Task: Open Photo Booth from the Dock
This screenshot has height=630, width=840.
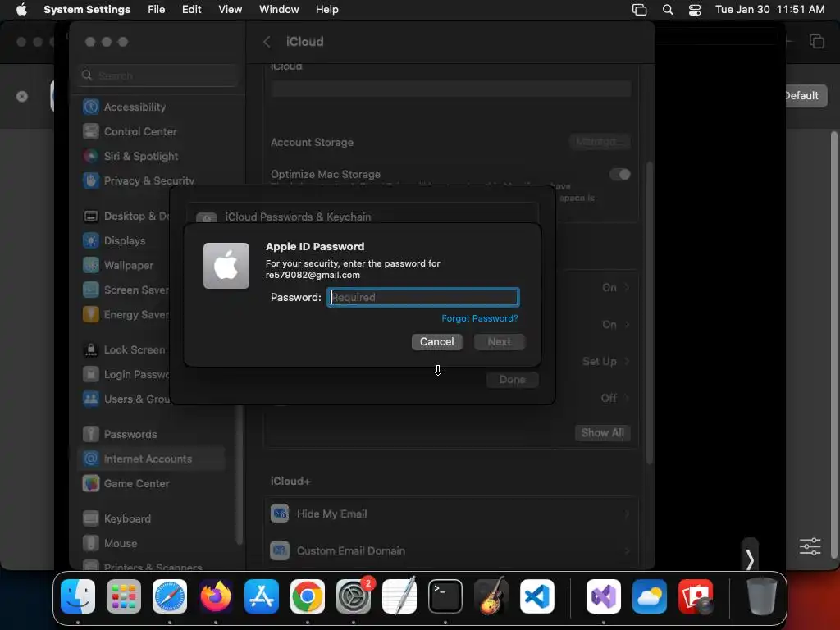Action: click(696, 596)
